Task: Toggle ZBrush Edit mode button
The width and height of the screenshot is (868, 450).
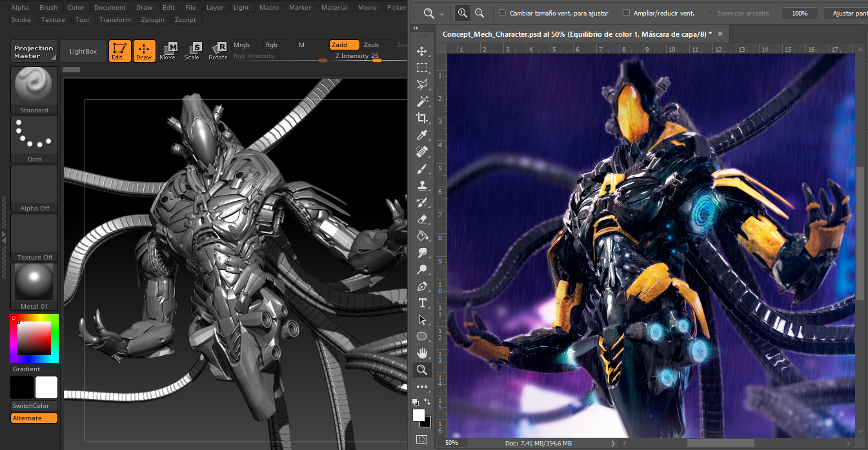Action: pos(120,51)
